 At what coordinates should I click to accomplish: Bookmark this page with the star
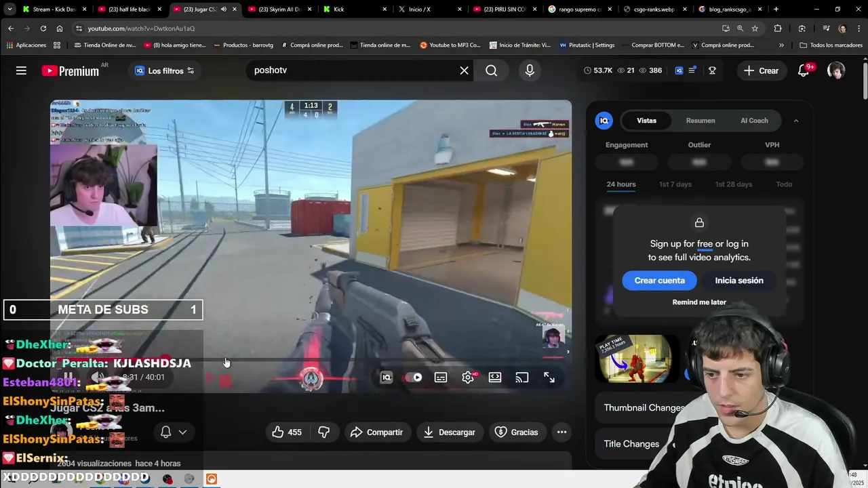tap(755, 28)
